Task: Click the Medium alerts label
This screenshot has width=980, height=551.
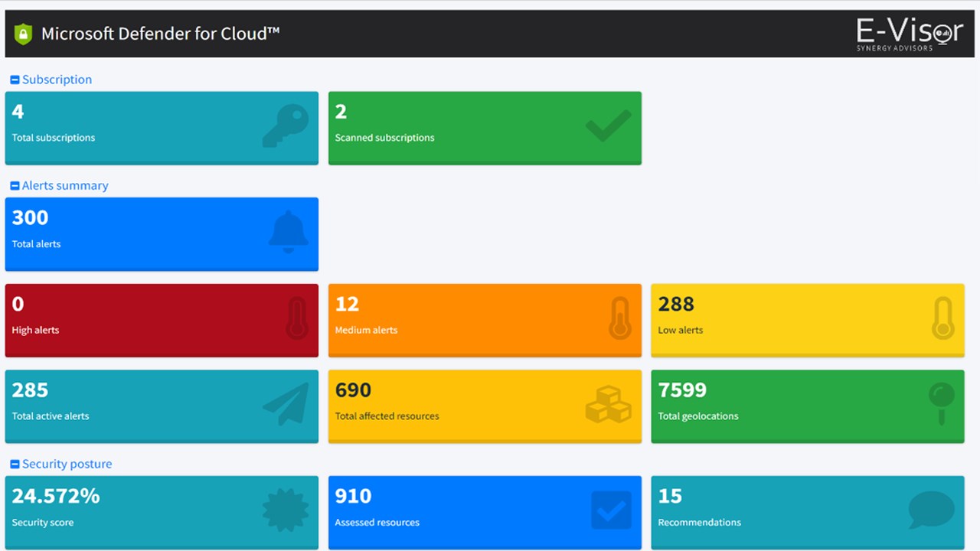Action: click(x=366, y=331)
